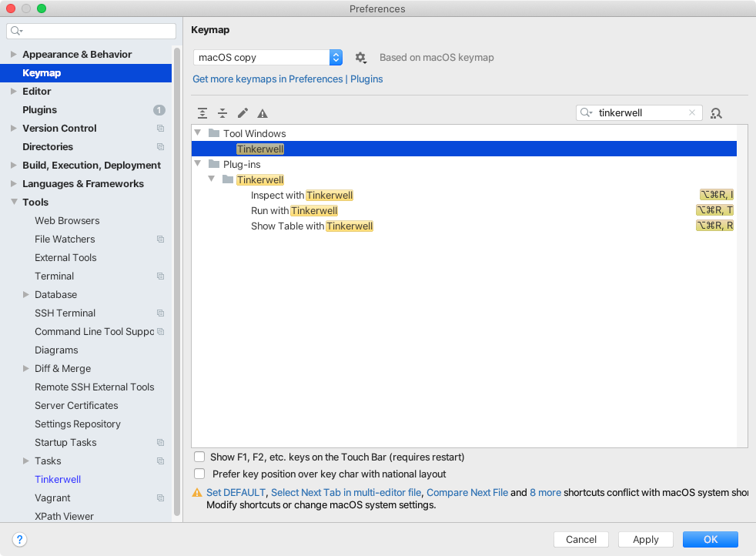Collapse the Plug-ins tree group
Viewport: 756px width, 556px height.
(x=198, y=163)
